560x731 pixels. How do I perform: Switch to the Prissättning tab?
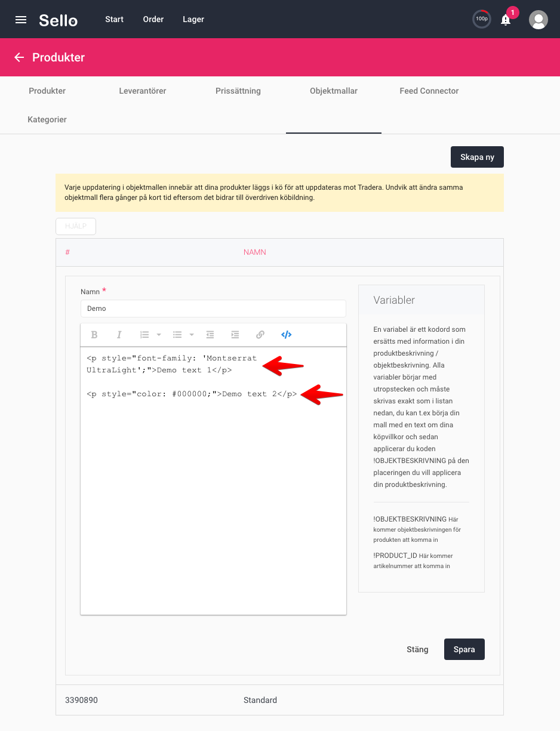pos(238,91)
